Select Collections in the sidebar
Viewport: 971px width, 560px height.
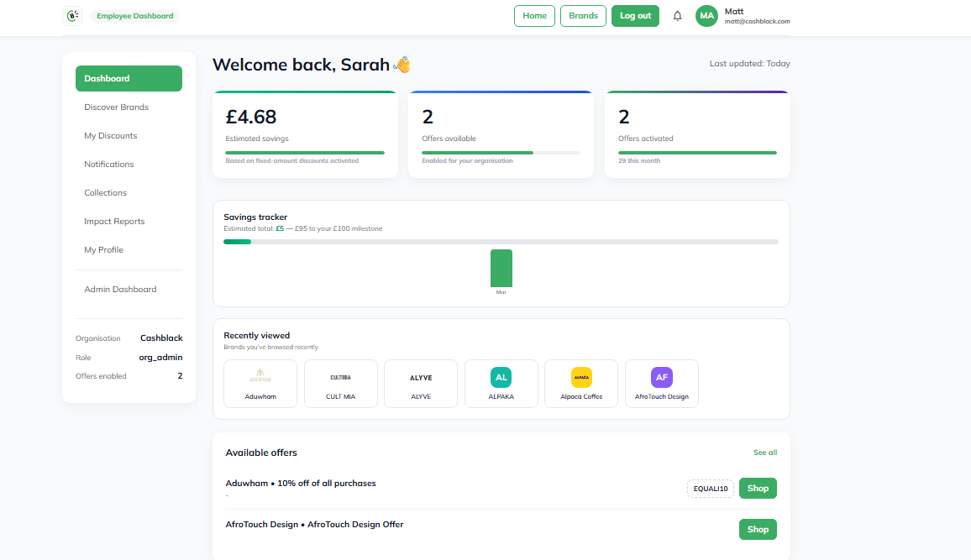pos(105,192)
